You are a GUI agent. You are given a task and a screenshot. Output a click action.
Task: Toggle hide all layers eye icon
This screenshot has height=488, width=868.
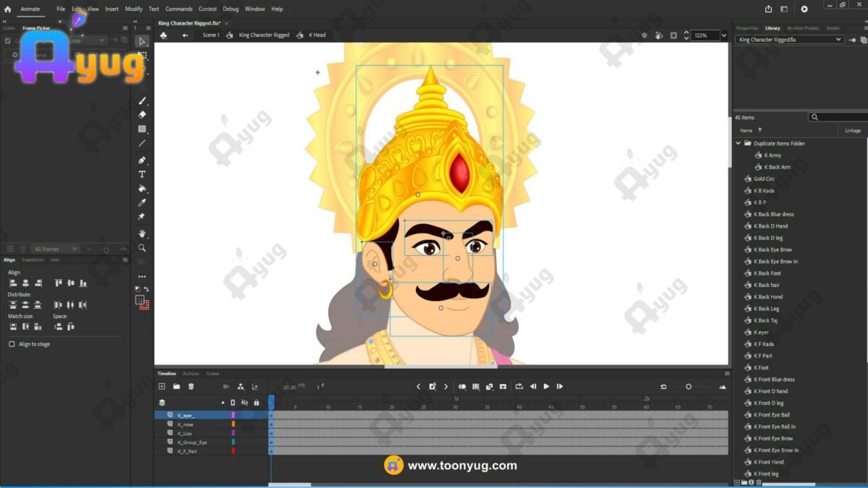click(x=244, y=403)
